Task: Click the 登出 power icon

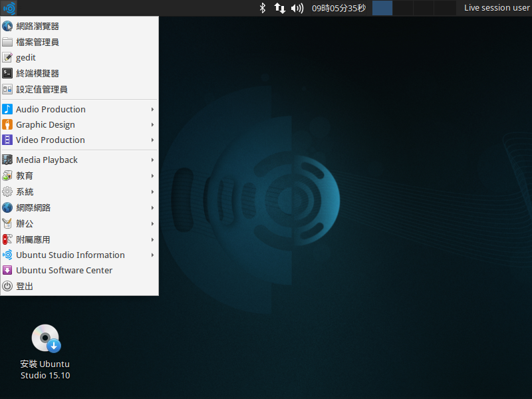Action: coord(7,286)
